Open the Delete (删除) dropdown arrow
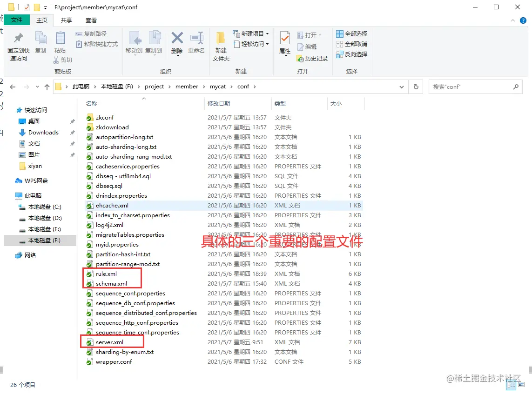The width and height of the screenshot is (532, 394). [177, 56]
